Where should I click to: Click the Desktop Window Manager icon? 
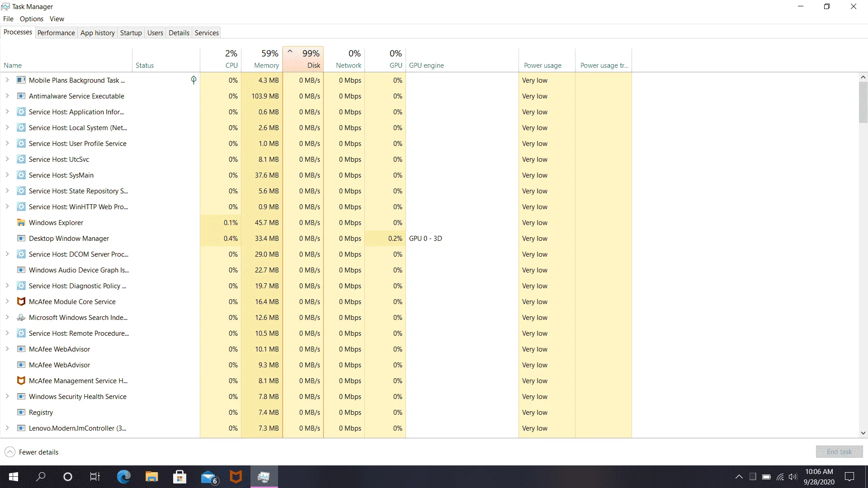21,238
